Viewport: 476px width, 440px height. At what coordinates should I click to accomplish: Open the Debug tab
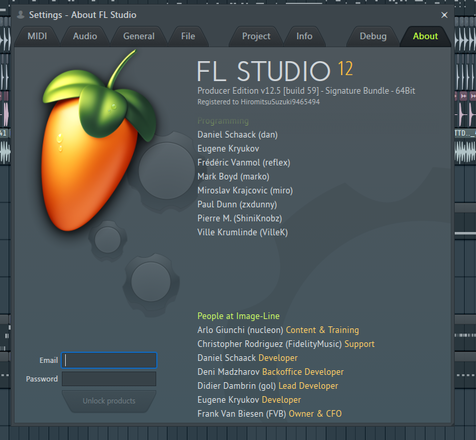click(373, 36)
